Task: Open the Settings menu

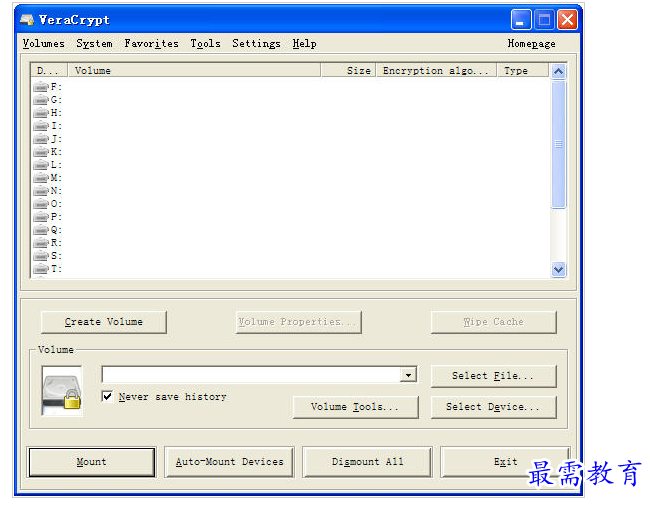Action: click(256, 44)
